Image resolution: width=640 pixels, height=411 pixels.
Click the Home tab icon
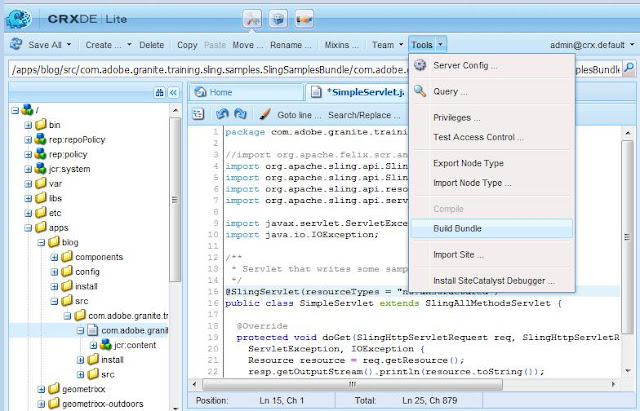tap(200, 92)
